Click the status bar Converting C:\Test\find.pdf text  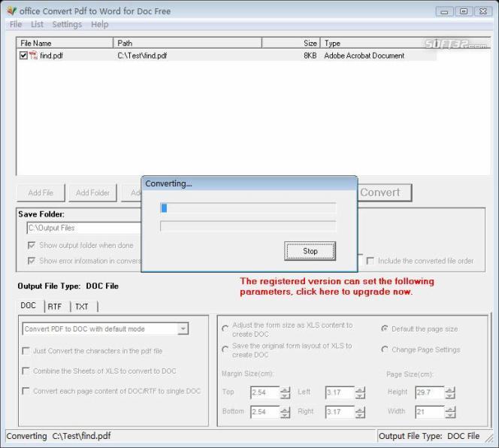click(59, 436)
